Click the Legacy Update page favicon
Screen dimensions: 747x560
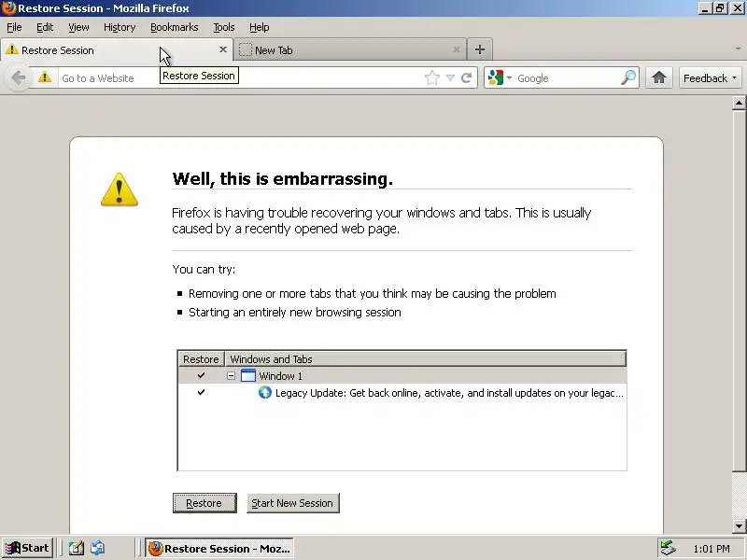265,392
